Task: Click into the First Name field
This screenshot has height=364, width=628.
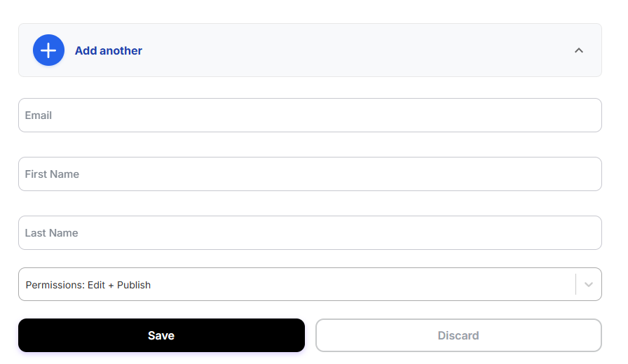Action: point(310,174)
